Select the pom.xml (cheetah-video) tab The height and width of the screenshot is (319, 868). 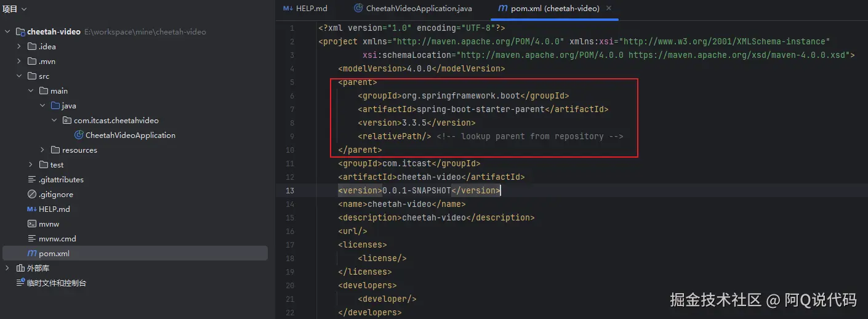pos(555,9)
